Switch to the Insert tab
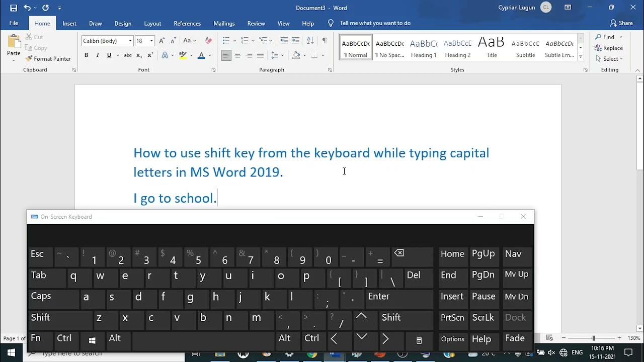 pyautogui.click(x=69, y=23)
